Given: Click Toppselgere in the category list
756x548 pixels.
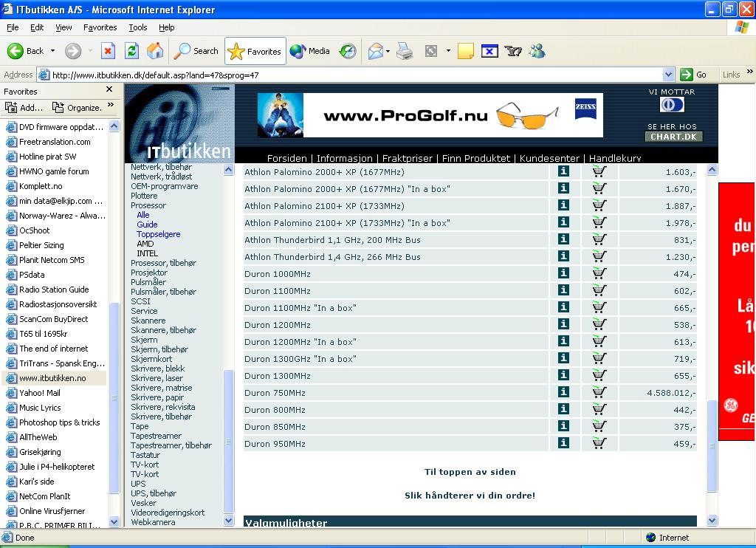Looking at the screenshot, I should (159, 234).
